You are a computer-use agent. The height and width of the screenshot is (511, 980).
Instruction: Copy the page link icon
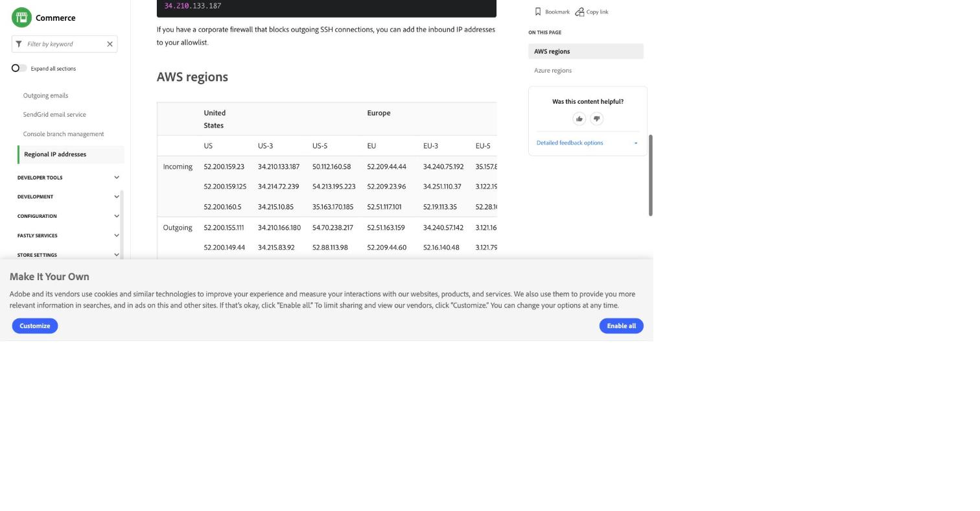tap(579, 12)
